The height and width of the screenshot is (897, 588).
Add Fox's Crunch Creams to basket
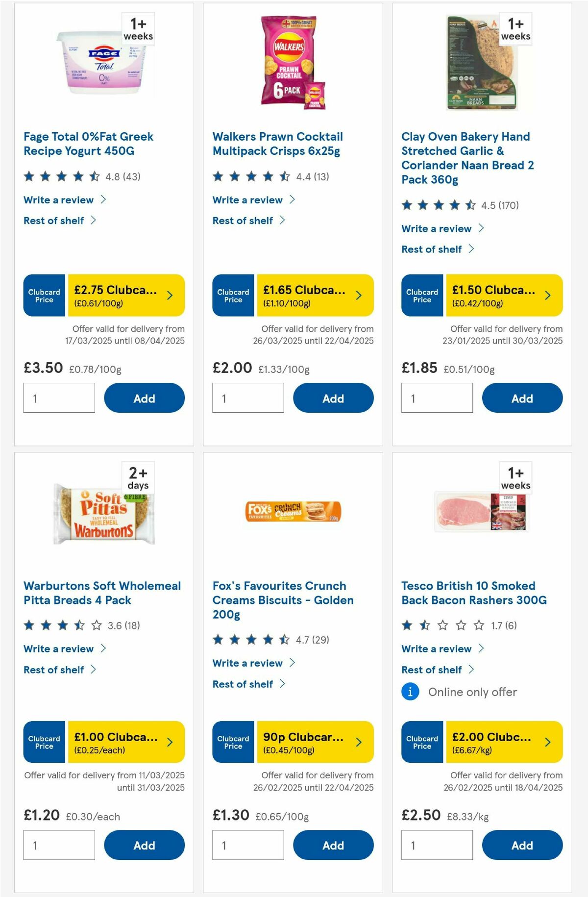[333, 845]
